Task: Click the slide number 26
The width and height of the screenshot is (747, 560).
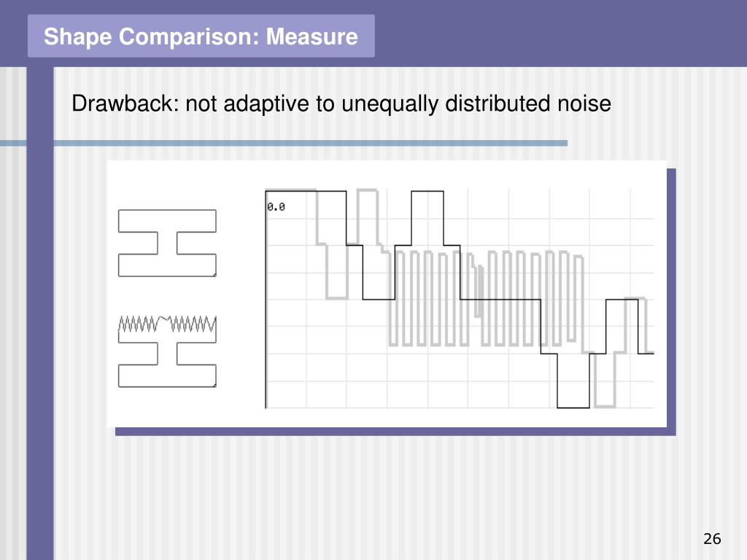Action: [x=712, y=539]
